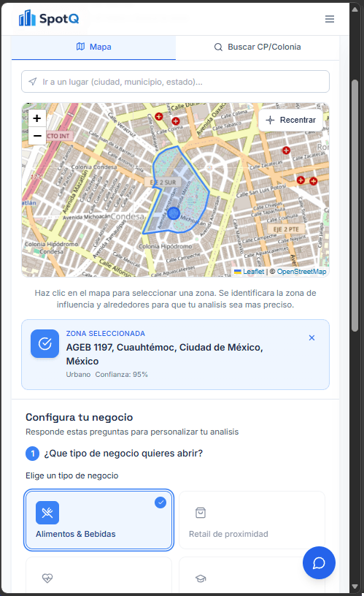The image size is (364, 596).
Task: Open the OpenStreetMap link
Action: pos(301,272)
